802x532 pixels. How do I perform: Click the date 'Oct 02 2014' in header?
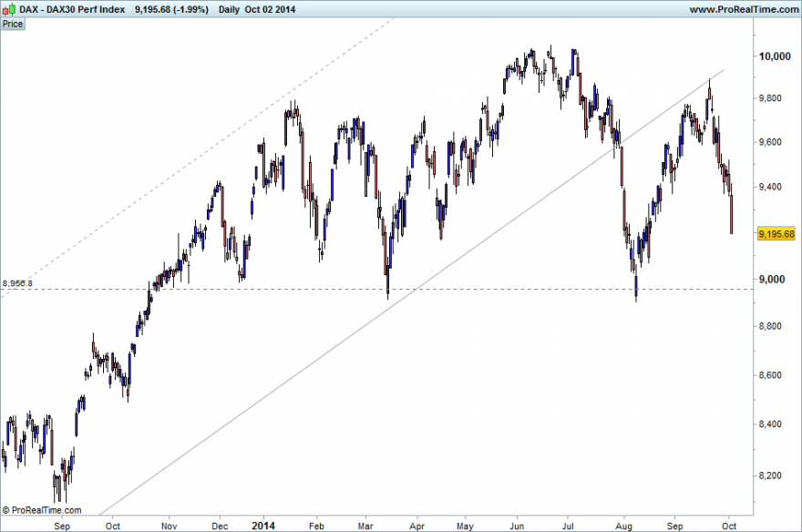[x=270, y=9]
